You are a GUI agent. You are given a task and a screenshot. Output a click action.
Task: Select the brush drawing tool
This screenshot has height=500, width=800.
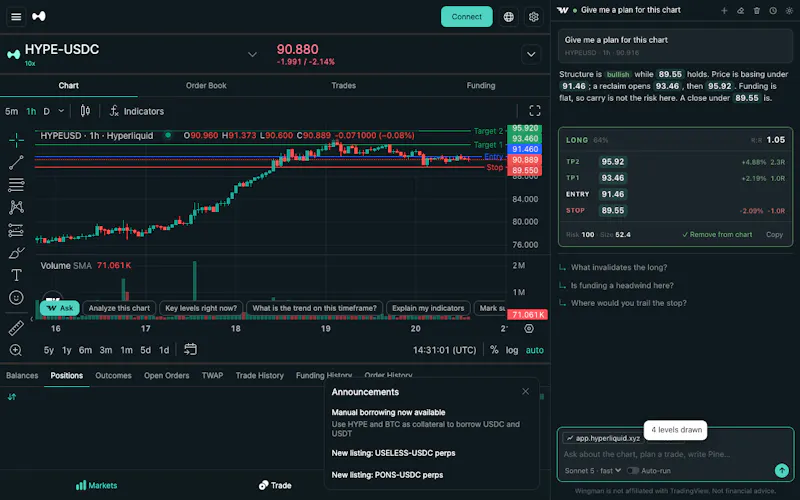point(16,253)
